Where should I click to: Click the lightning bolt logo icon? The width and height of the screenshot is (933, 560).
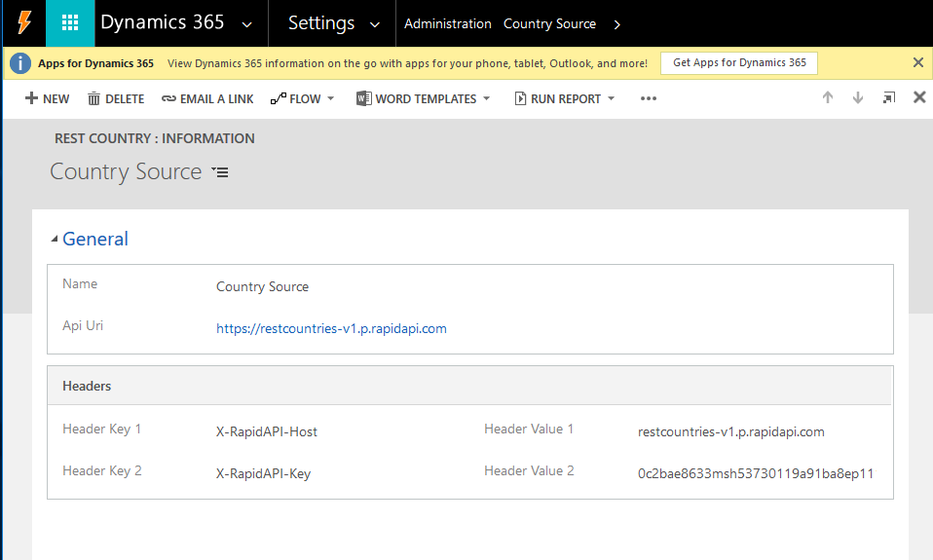tap(24, 22)
